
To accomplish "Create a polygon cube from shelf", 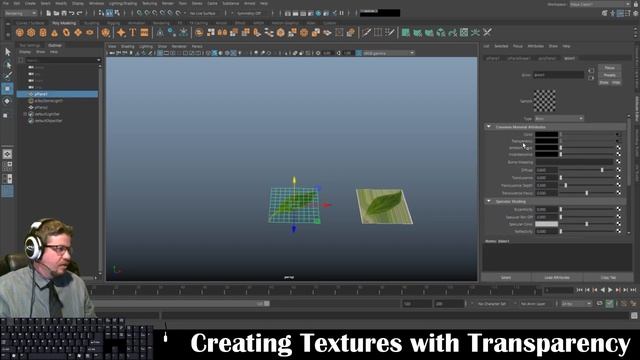I will [x=31, y=32].
